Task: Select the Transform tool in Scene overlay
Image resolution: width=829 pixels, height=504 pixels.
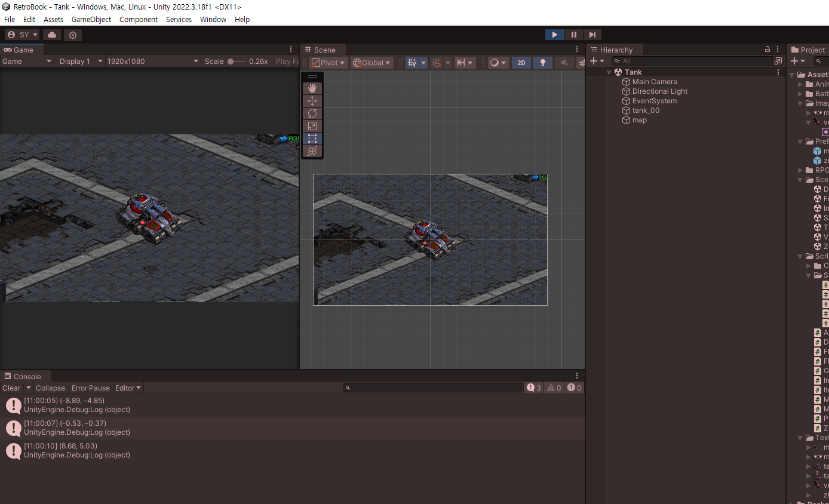Action: pyautogui.click(x=312, y=151)
